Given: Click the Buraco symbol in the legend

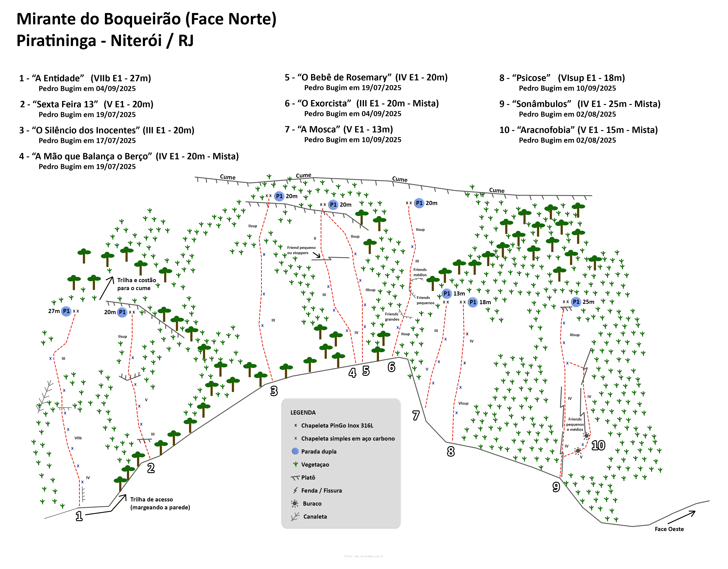Looking at the screenshot, I should click(295, 504).
